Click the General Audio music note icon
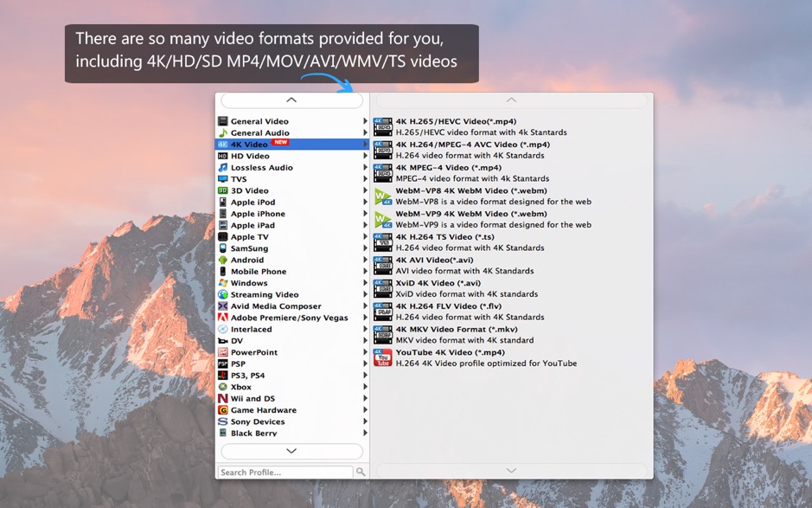 [223, 132]
